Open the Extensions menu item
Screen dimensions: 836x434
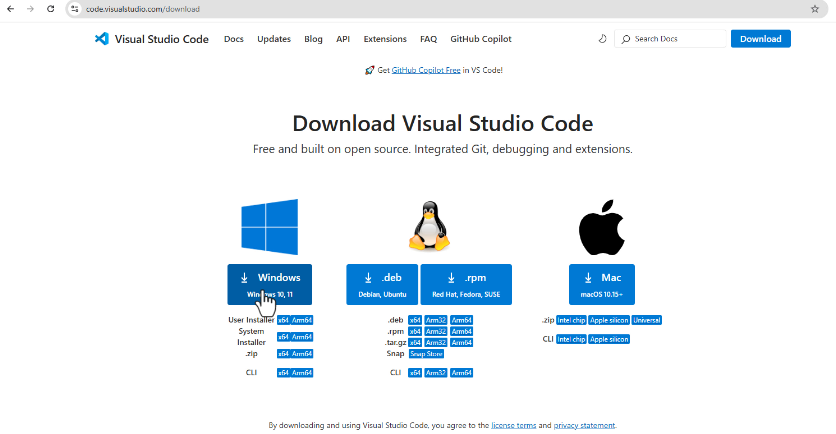click(x=385, y=39)
